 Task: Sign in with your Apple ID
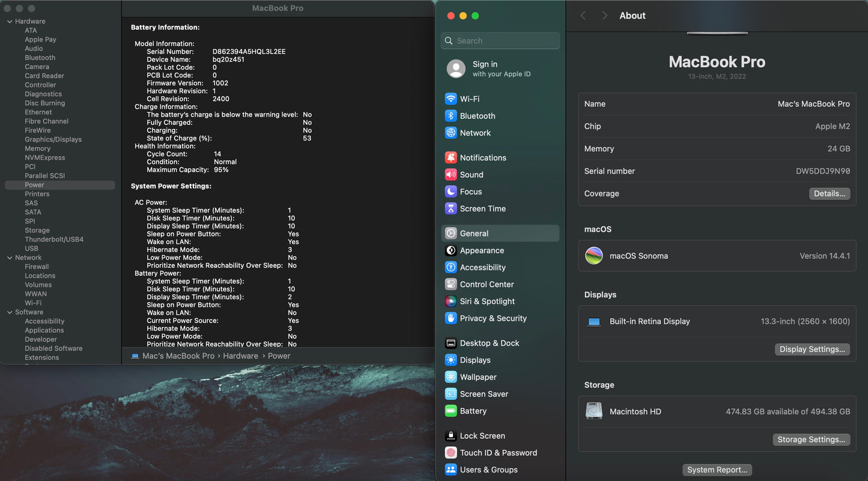point(502,68)
